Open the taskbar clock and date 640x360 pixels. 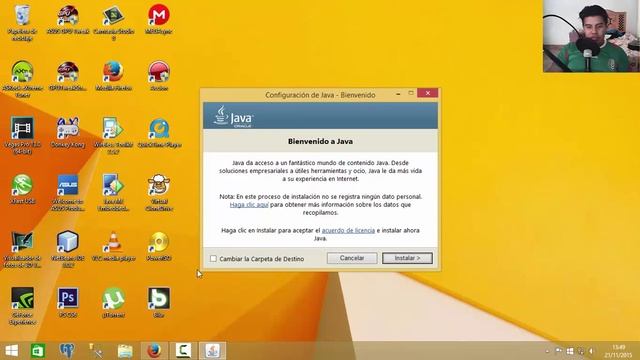tap(618, 351)
